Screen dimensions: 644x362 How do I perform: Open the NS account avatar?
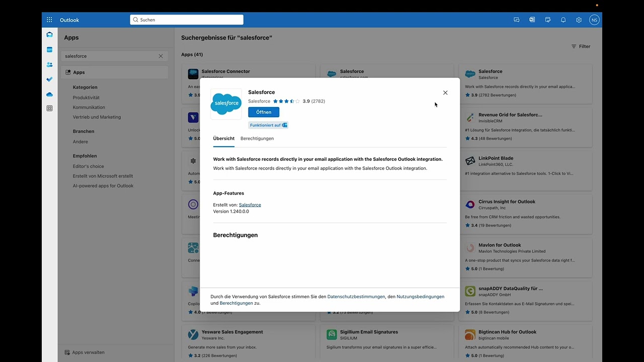595,20
